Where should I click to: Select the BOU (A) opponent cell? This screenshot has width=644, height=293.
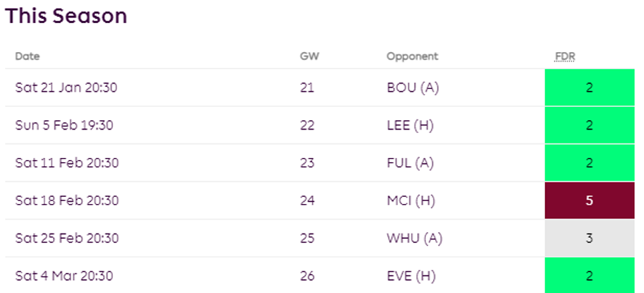pos(412,88)
